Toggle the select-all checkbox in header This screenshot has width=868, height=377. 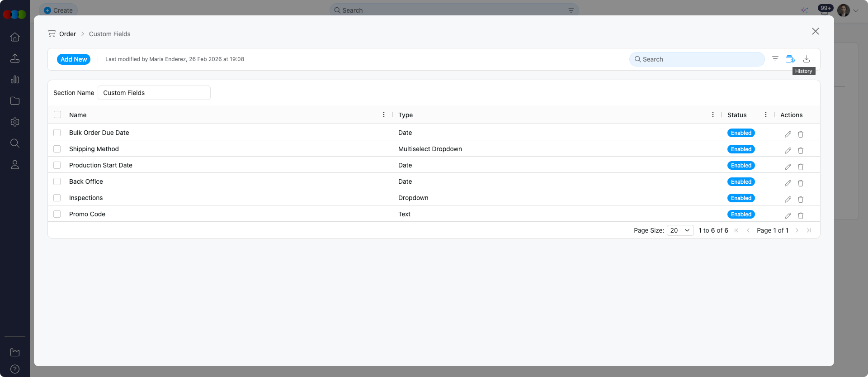[x=57, y=115]
